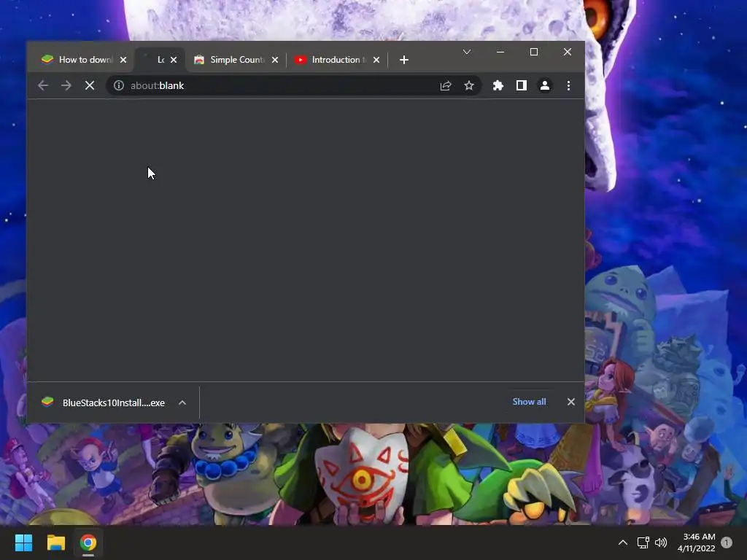The width and height of the screenshot is (747, 560).
Task: Open the Extensions puzzle icon
Action: [498, 86]
